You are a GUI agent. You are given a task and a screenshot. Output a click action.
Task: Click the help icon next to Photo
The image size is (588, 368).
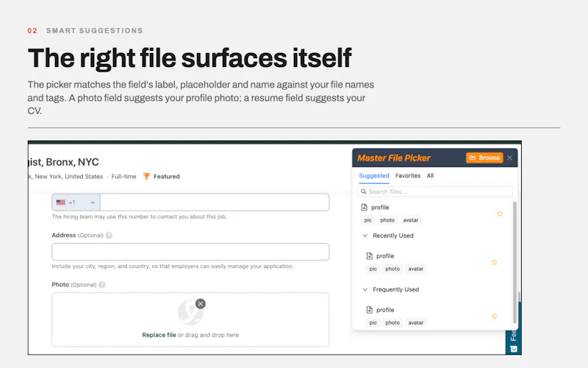(102, 285)
